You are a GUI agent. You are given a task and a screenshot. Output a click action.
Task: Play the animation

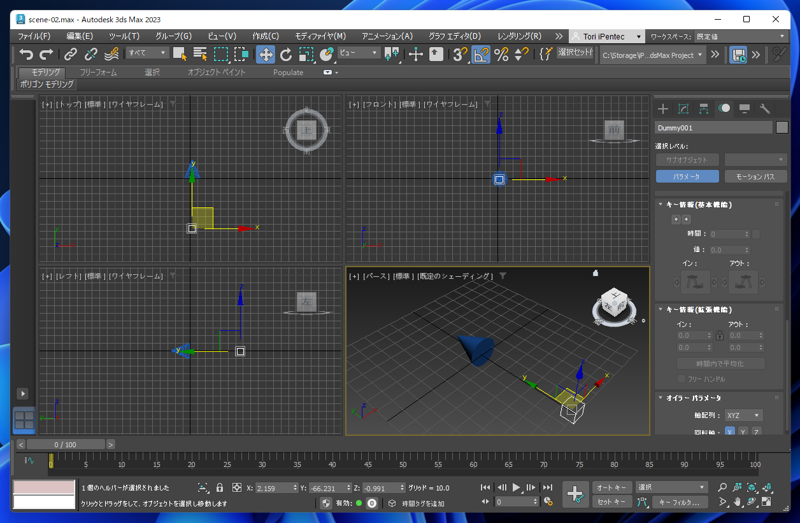[x=516, y=487]
